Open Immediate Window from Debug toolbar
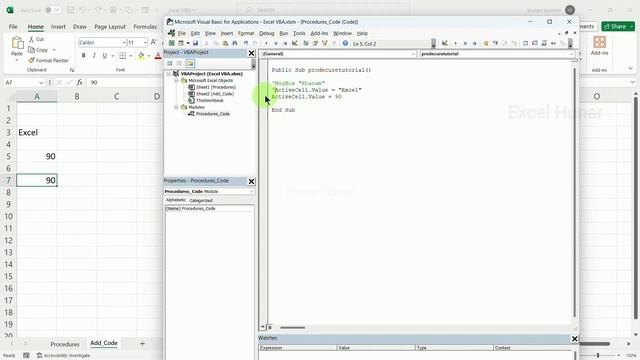Image resolution: width=640 pixels, height=360 pixels. point(535,43)
